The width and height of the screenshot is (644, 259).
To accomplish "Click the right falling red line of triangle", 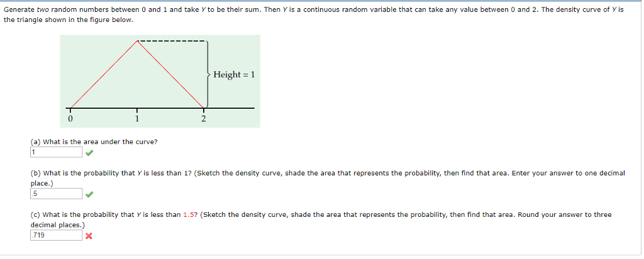I will 170,74.
